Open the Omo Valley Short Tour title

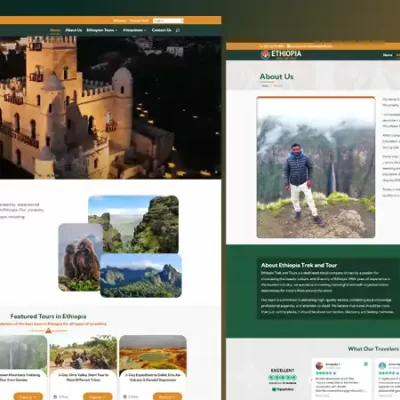coord(83,377)
